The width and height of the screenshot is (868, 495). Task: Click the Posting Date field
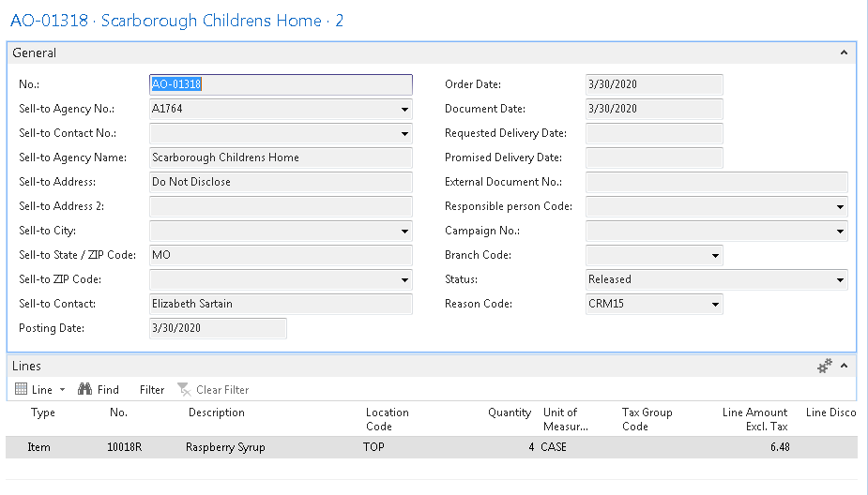coord(218,328)
